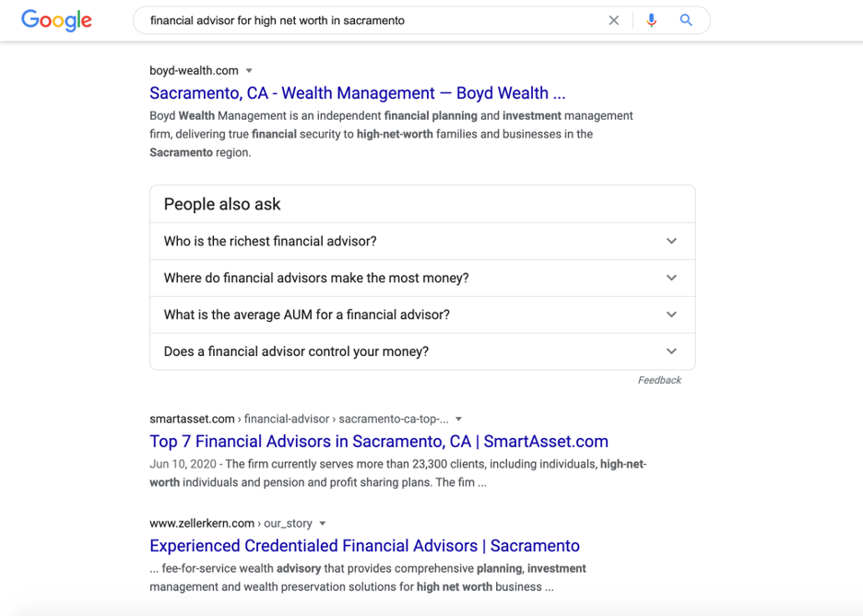The height and width of the screenshot is (616, 863).
Task: Click the Feedback link
Action: click(659, 380)
